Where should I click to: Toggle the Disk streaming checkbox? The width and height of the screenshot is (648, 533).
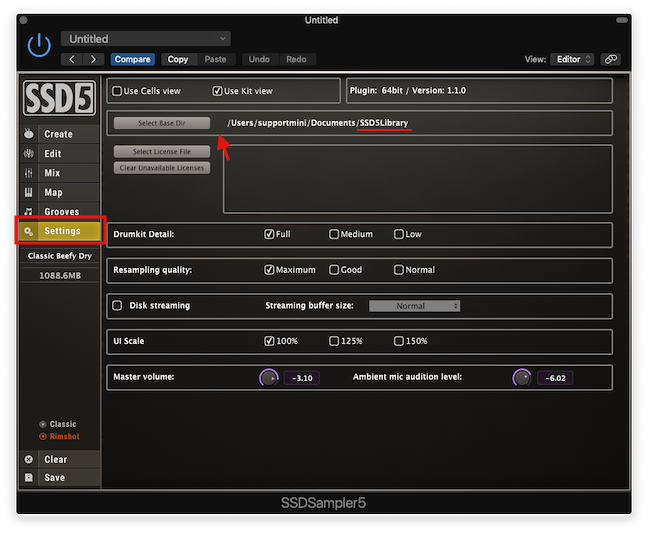[118, 306]
